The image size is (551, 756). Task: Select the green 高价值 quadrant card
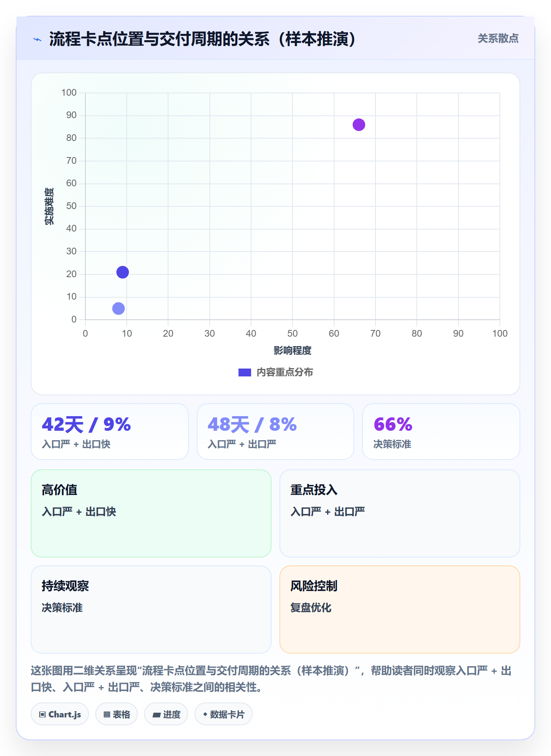coord(151,513)
